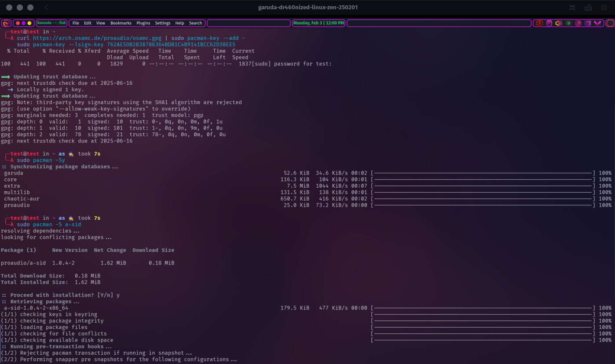Viewport: 615px width, 364px height.
Task: Click 'Proceed with installation? [Y/n] y' line
Action: click(61, 295)
